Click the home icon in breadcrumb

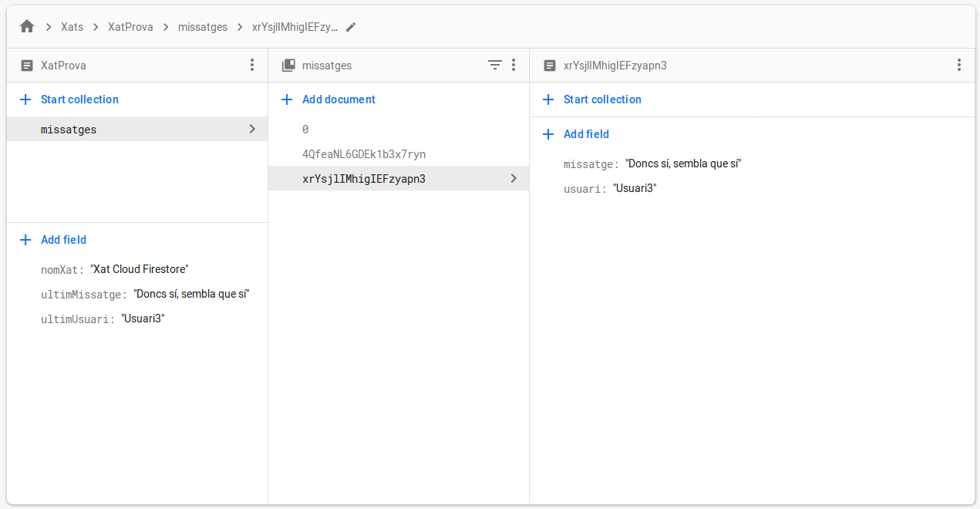[27, 27]
